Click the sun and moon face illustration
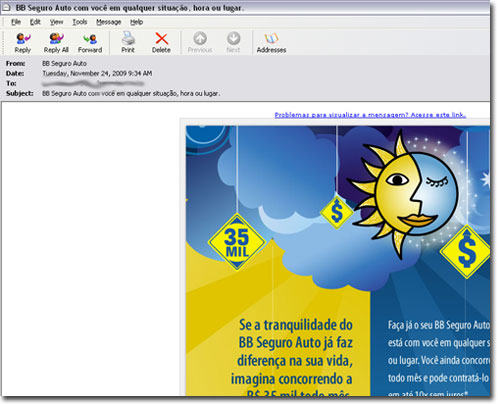 click(403, 195)
